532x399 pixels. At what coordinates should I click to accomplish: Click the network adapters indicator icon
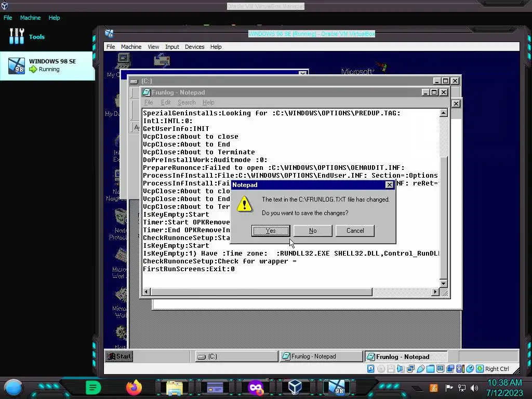click(x=410, y=369)
